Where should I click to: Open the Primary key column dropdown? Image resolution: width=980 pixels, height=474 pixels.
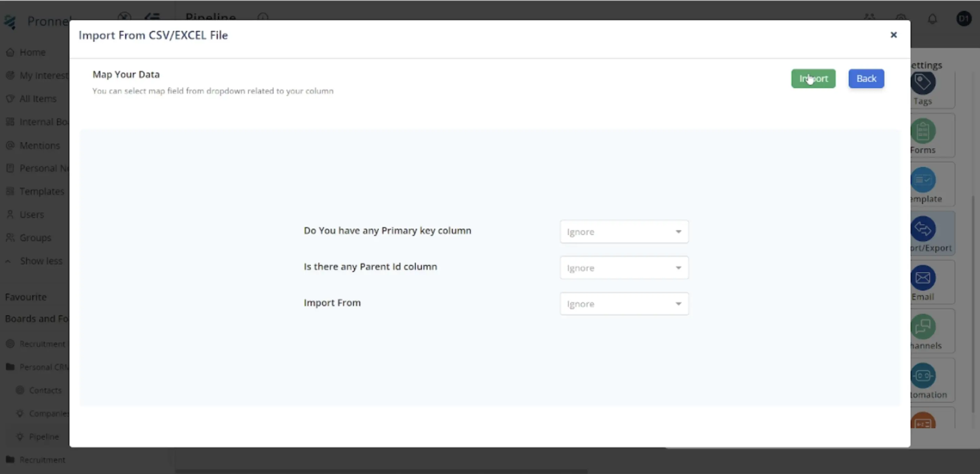624,232
